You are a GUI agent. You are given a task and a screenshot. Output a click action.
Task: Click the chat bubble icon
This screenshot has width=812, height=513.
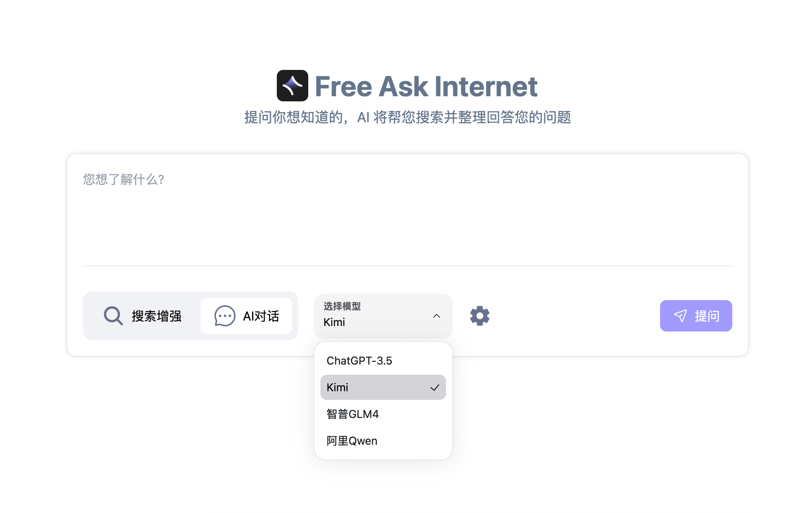(x=225, y=316)
